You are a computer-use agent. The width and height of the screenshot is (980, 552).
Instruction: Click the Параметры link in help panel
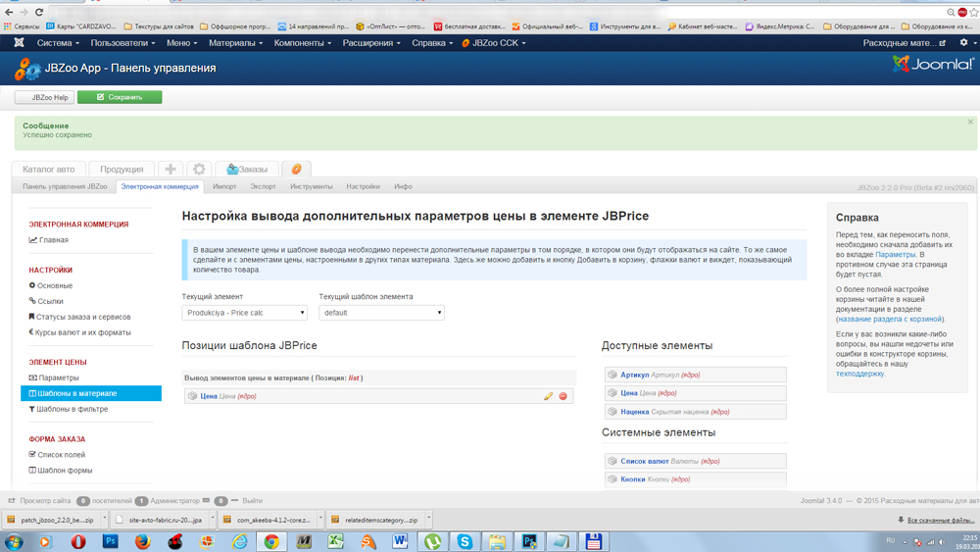895,255
